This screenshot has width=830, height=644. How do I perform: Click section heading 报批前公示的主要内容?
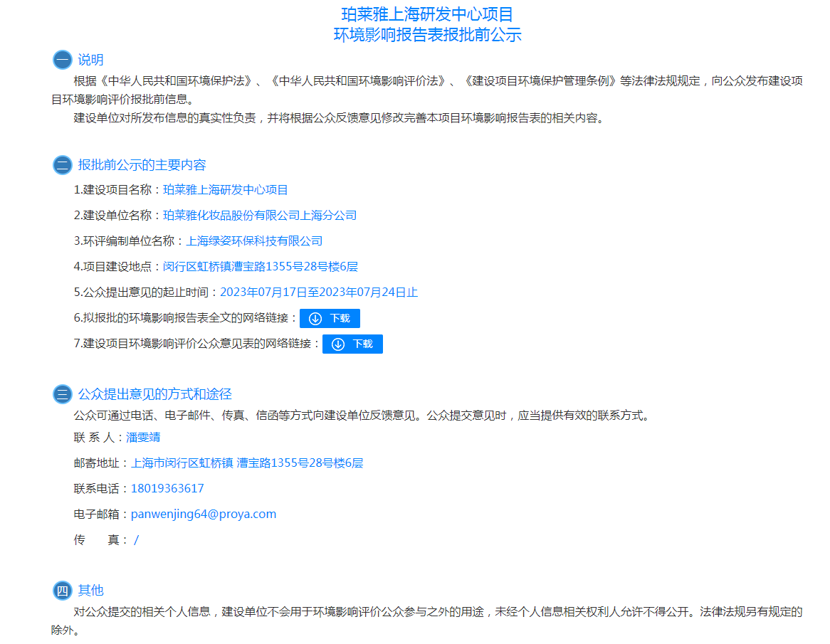(x=142, y=165)
